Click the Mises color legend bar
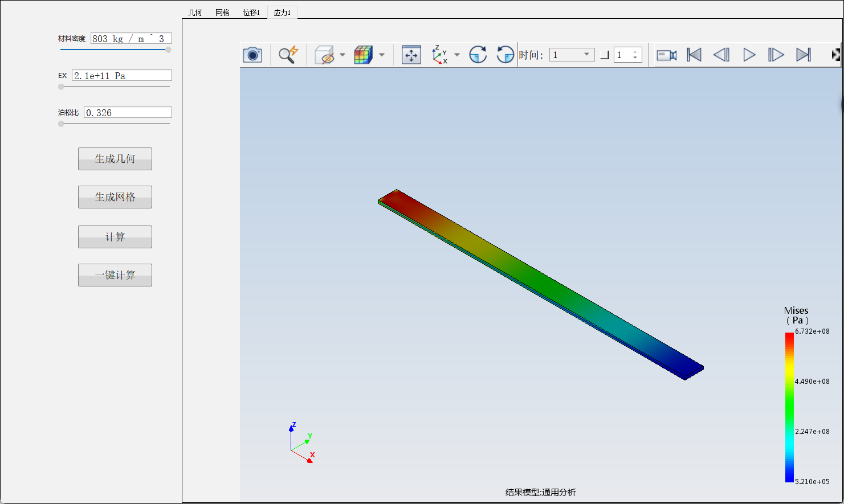 (789, 407)
